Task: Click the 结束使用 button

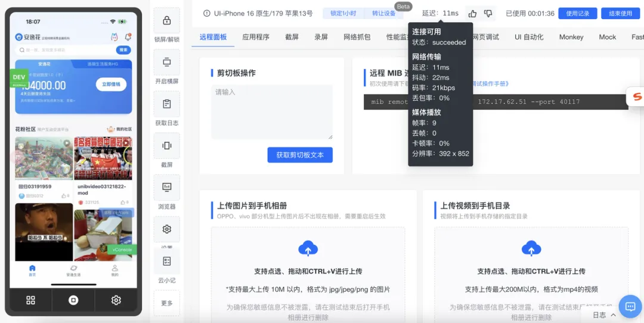Action: click(x=621, y=13)
